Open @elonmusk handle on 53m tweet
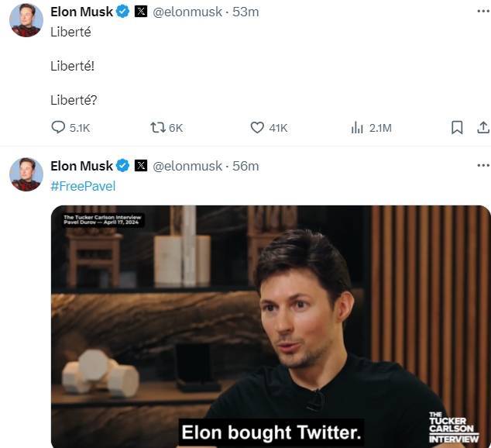Image resolution: width=491 pixels, height=448 pixels. point(187,12)
